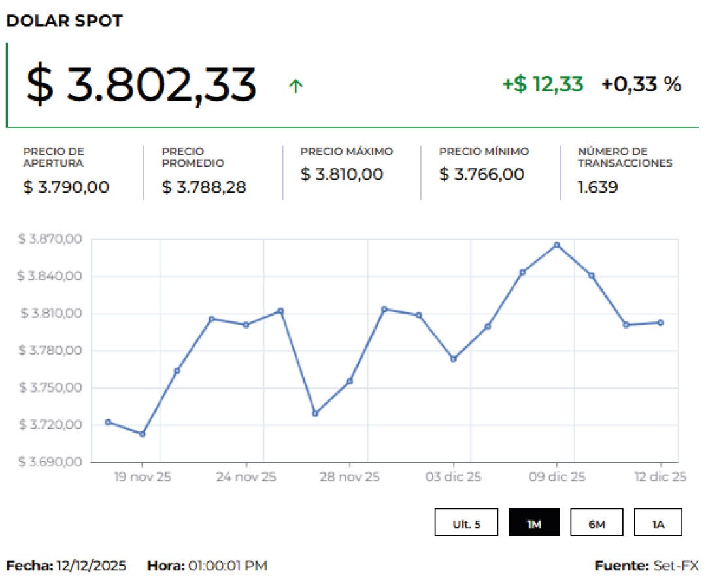
Task: Select the first leftmost data point
Action: 108,423
